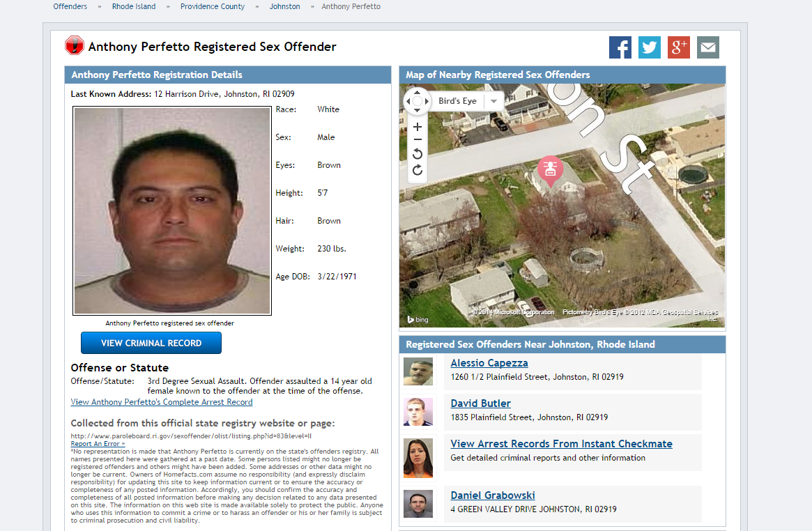Viewport: 812px width, 531px height.
Task: Rotate map counterclockwise
Action: (x=418, y=154)
